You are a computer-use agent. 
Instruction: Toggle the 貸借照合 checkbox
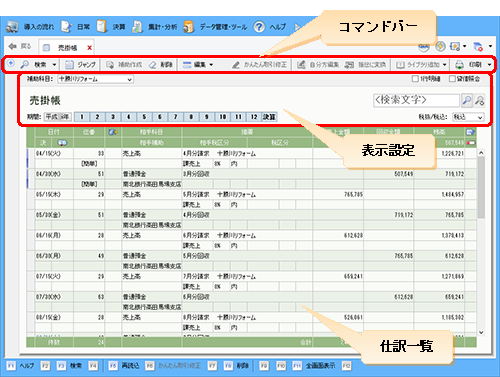pyautogui.click(x=452, y=79)
